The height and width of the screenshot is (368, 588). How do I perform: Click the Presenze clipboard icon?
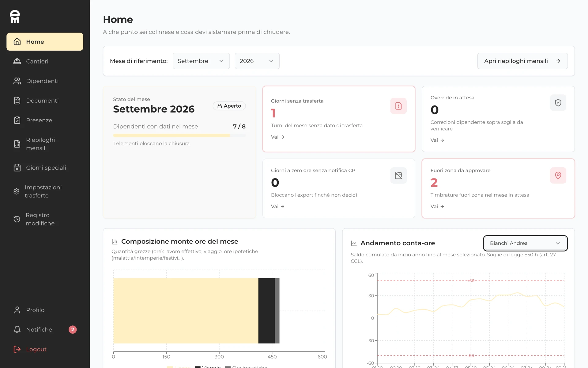coord(17,120)
